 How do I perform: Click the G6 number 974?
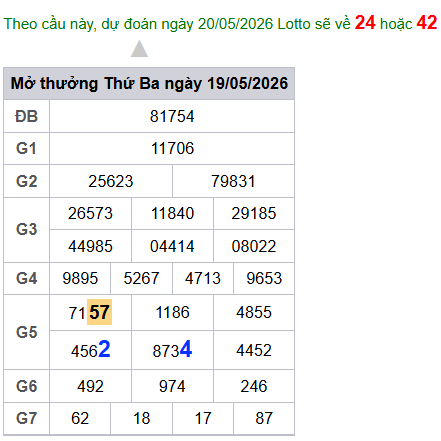pos(172,386)
